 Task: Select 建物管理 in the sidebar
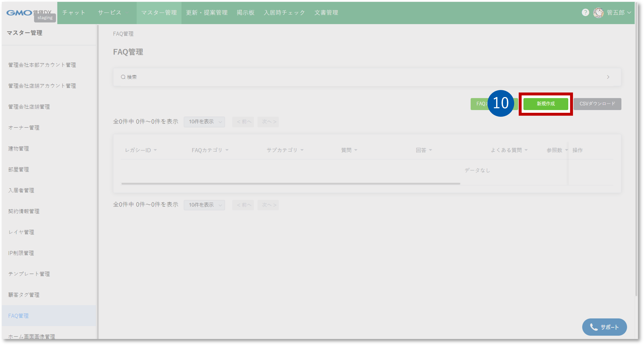coord(18,149)
